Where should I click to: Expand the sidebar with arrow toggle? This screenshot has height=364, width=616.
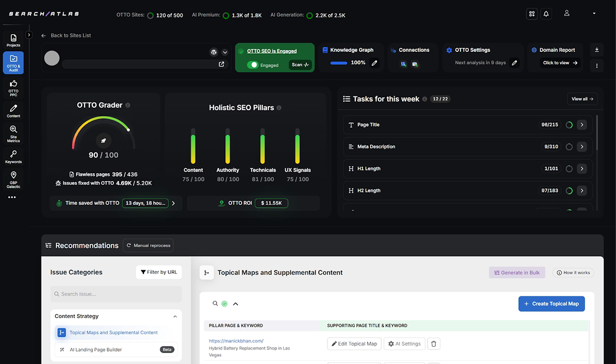(29, 35)
